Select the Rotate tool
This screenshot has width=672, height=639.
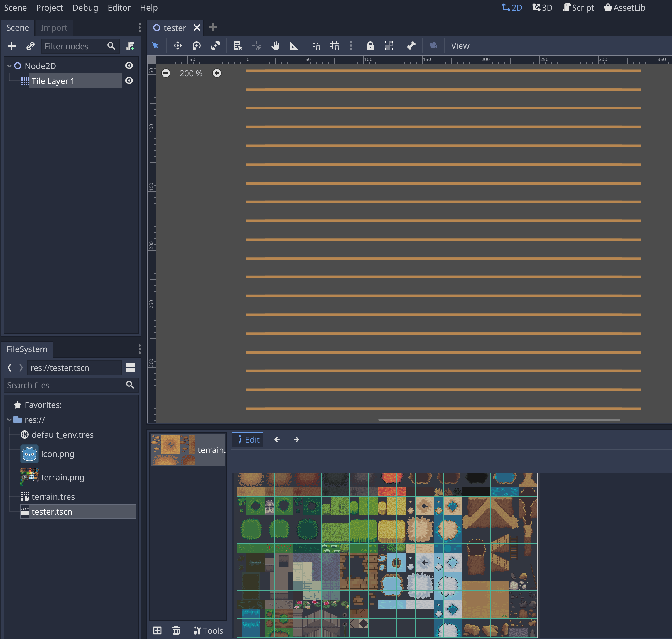coord(197,46)
